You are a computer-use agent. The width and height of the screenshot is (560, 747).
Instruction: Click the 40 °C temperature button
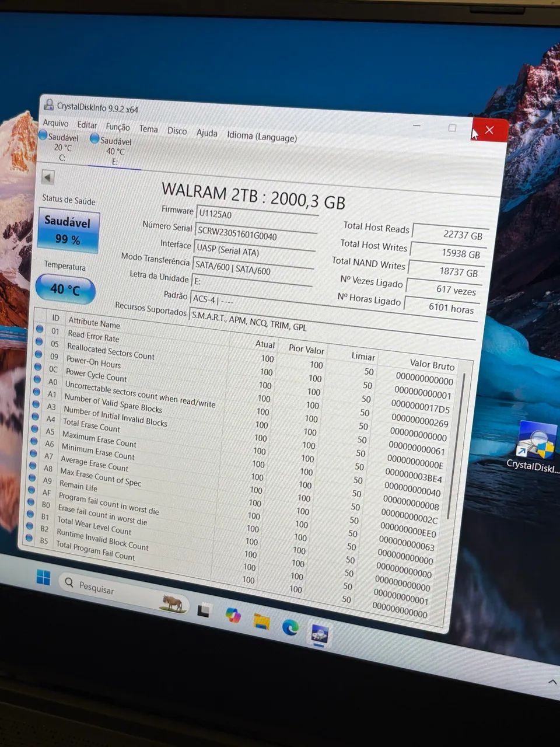65,289
